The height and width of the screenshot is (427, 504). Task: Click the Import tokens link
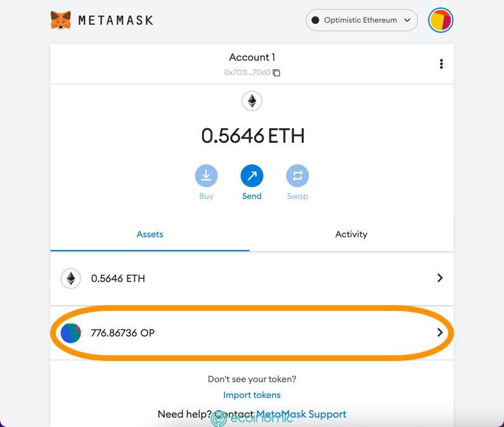(252, 395)
